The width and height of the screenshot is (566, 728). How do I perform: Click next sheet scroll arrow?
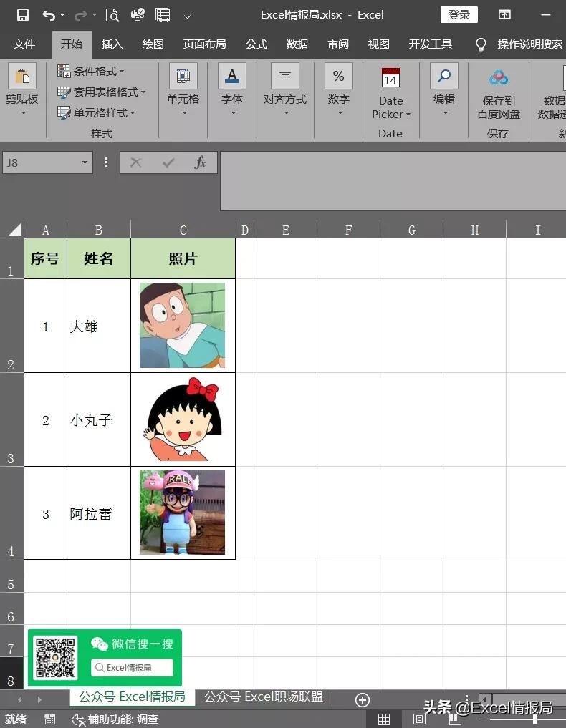click(39, 699)
